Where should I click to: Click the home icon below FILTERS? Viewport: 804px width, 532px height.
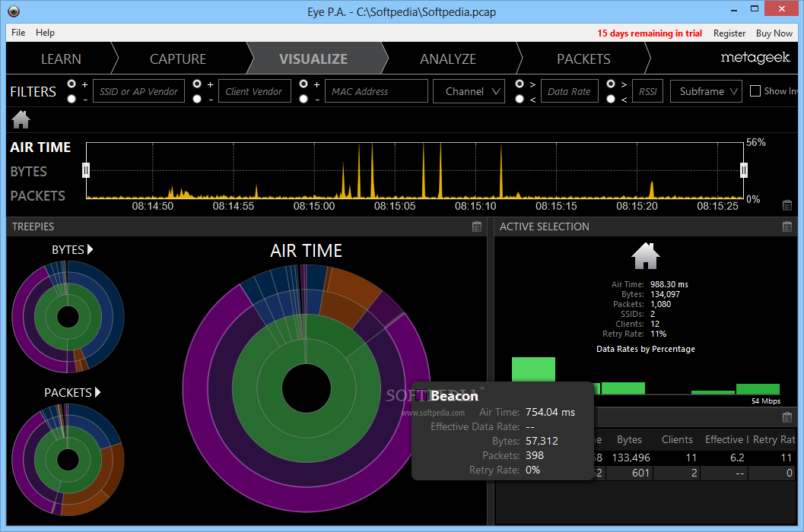pyautogui.click(x=21, y=119)
